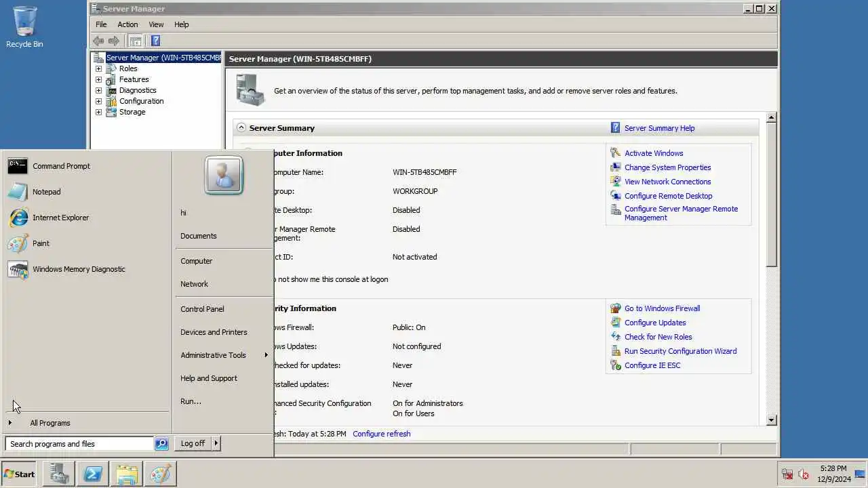The height and width of the screenshot is (488, 868).
Task: Click Server Manager icon on taskbar
Action: tap(59, 474)
